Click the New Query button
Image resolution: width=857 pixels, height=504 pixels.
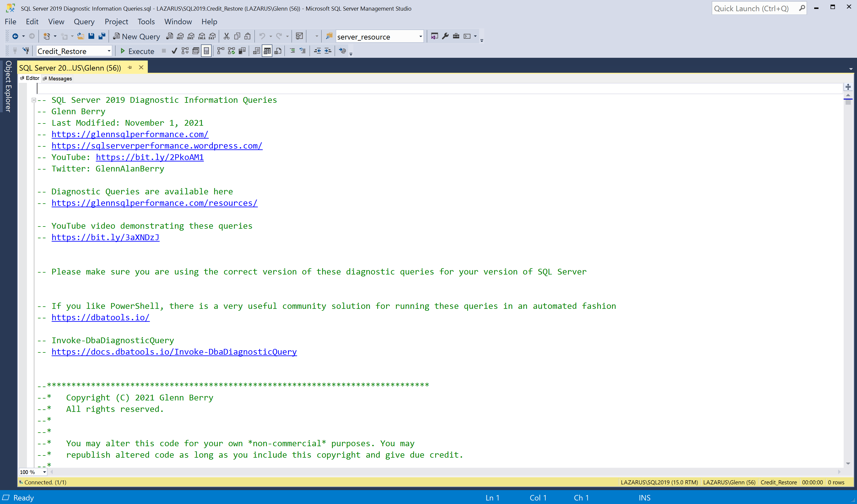point(136,36)
